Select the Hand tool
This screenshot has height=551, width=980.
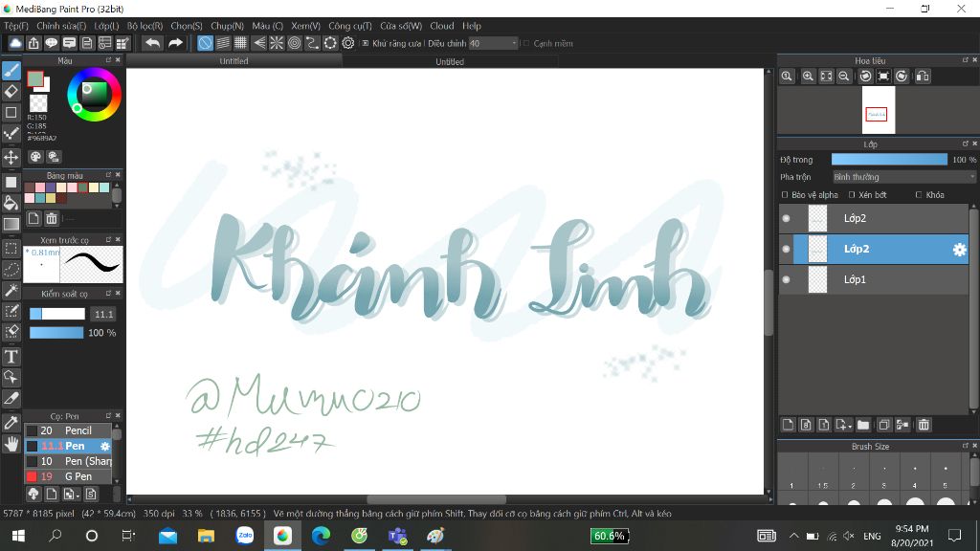click(11, 444)
